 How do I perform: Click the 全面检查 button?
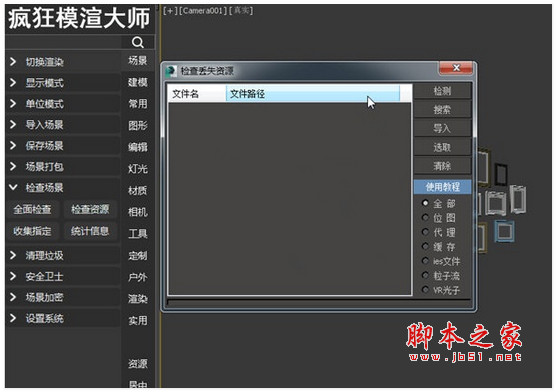(32, 209)
